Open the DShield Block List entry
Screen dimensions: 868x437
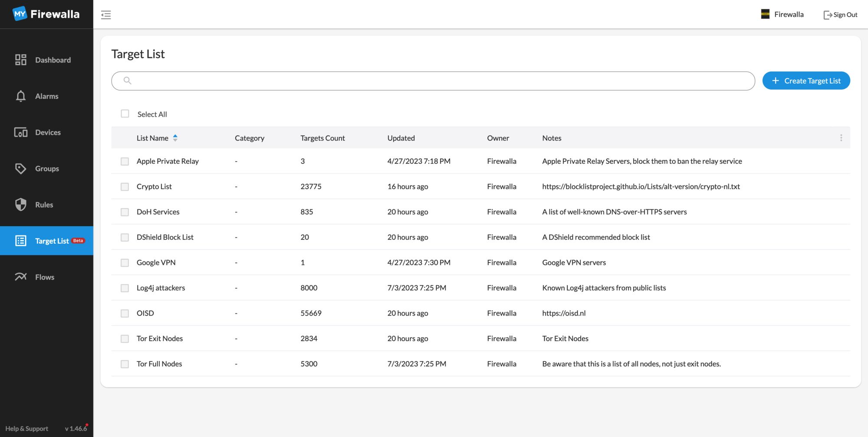point(165,237)
